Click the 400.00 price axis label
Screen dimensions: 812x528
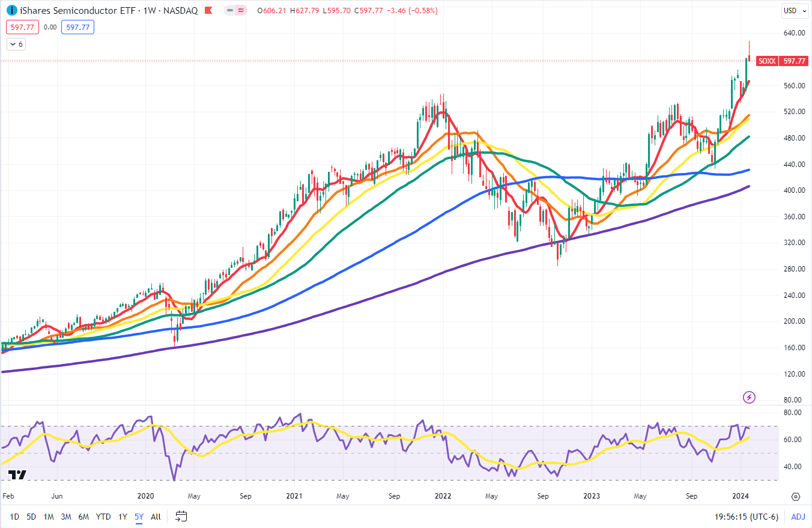pyautogui.click(x=793, y=190)
